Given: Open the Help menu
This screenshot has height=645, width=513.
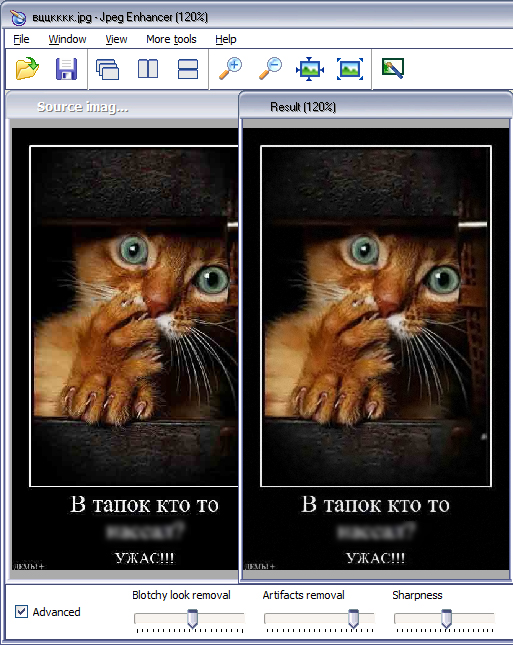Looking at the screenshot, I should [226, 39].
